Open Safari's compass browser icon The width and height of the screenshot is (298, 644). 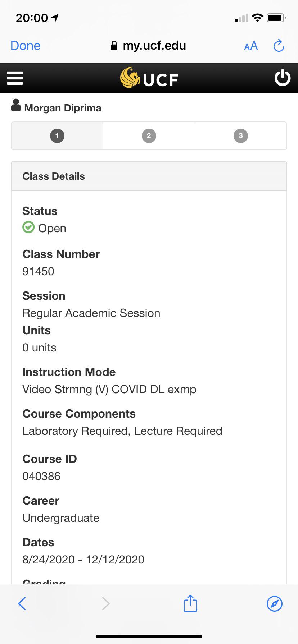click(274, 603)
